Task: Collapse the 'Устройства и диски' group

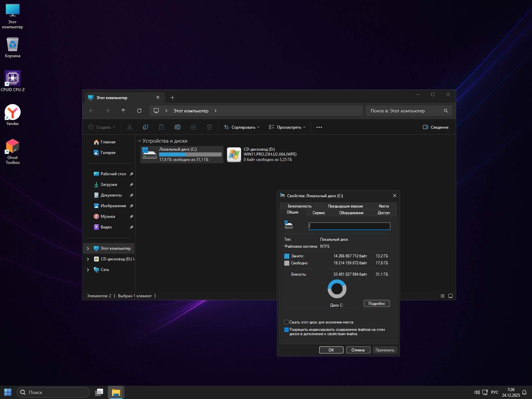Action: pos(140,141)
